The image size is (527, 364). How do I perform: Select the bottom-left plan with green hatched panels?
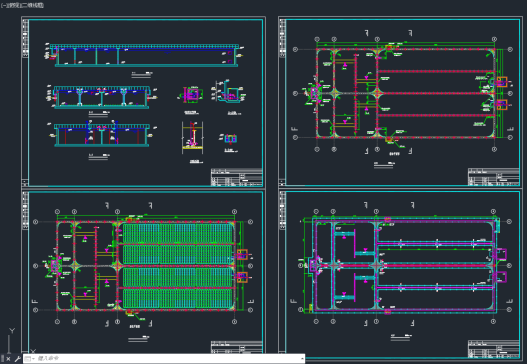143,272
